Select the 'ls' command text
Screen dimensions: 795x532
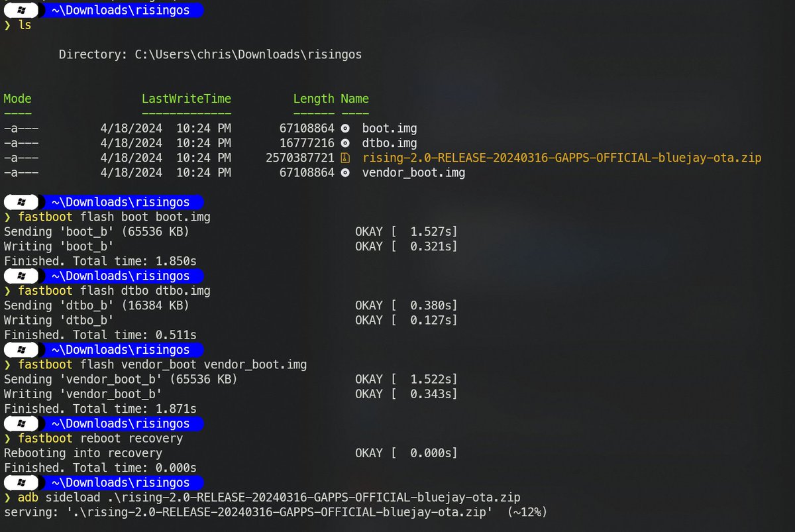coord(25,25)
